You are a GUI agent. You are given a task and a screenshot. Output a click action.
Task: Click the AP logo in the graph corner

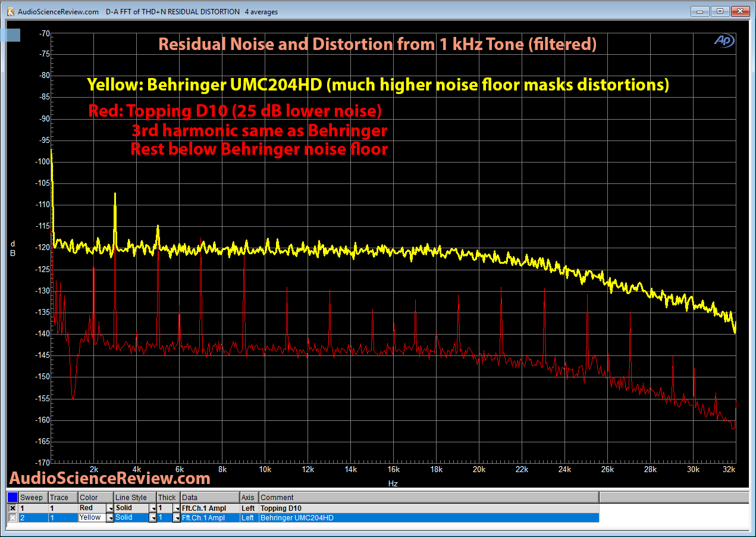click(724, 40)
